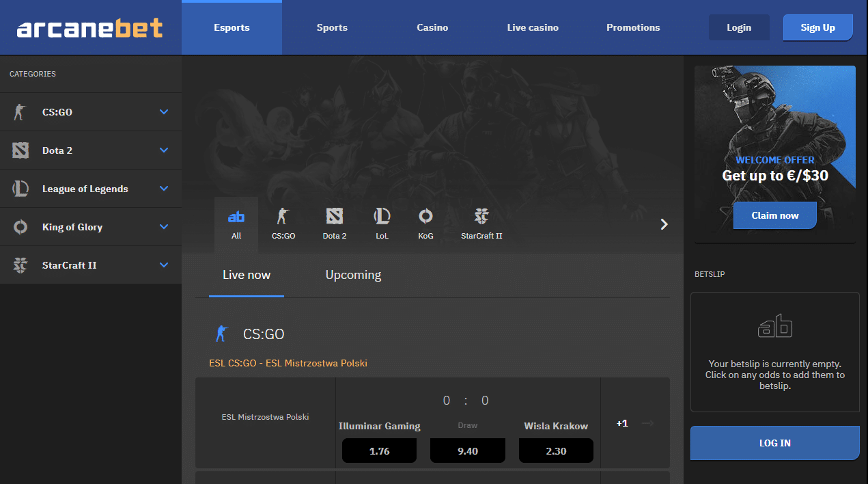
Task: Click the CS:GO label in categories
Action: (x=57, y=112)
